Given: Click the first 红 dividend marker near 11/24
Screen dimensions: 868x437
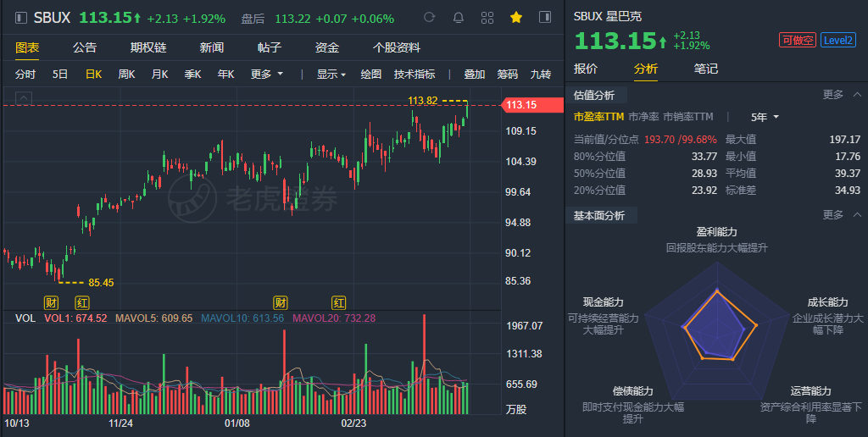Looking at the screenshot, I should pyautogui.click(x=82, y=302).
